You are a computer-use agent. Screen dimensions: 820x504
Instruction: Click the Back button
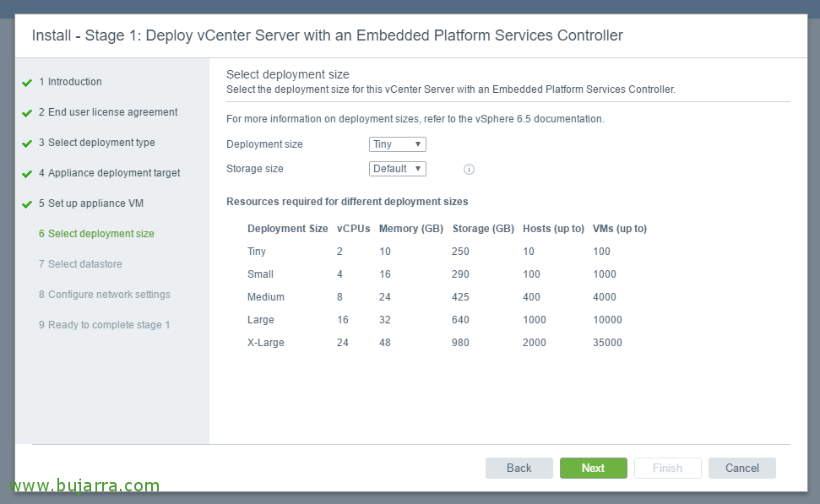519,468
